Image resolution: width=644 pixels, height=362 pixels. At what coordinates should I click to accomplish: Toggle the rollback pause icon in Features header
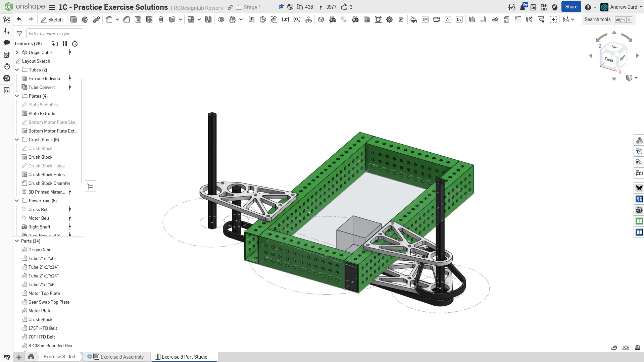pyautogui.click(x=65, y=44)
